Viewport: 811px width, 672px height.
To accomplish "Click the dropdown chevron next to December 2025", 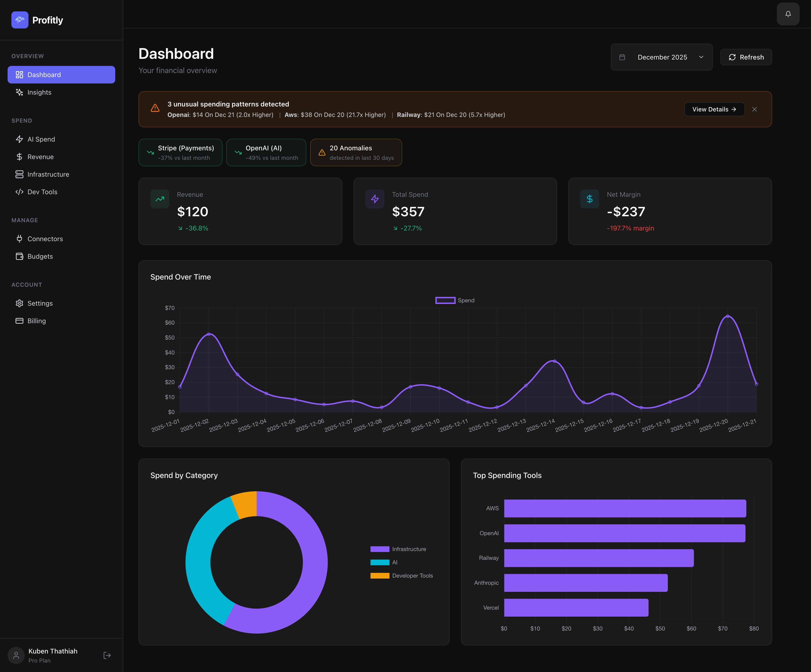I will [x=701, y=57].
